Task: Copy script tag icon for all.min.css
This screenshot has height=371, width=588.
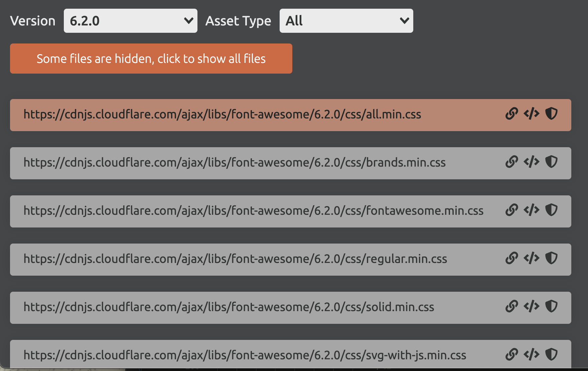Action: 532,114
